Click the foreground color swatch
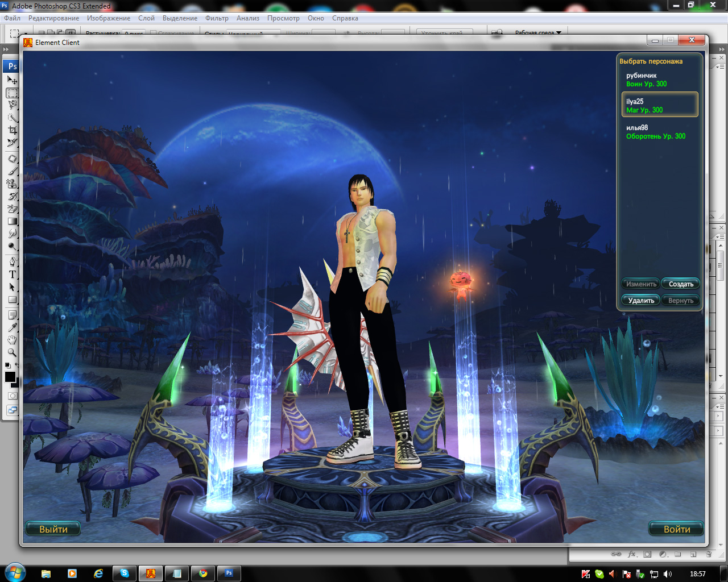The width and height of the screenshot is (728, 582). click(10, 377)
